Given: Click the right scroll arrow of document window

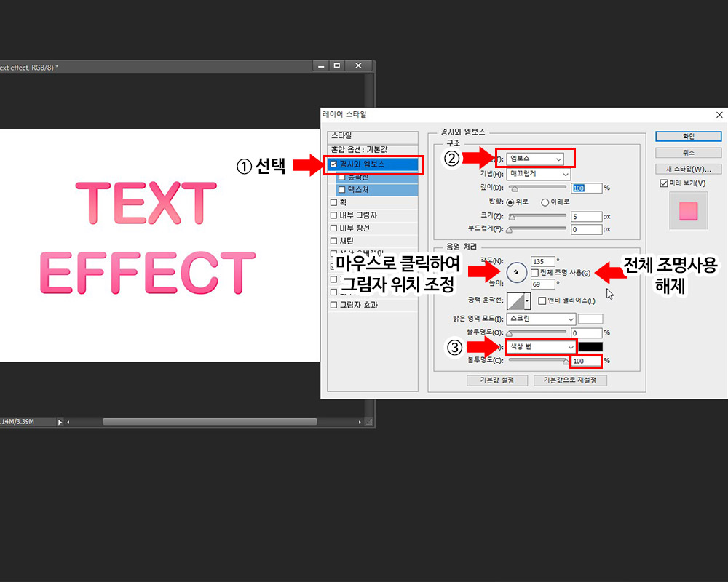Looking at the screenshot, I should pyautogui.click(x=360, y=422).
